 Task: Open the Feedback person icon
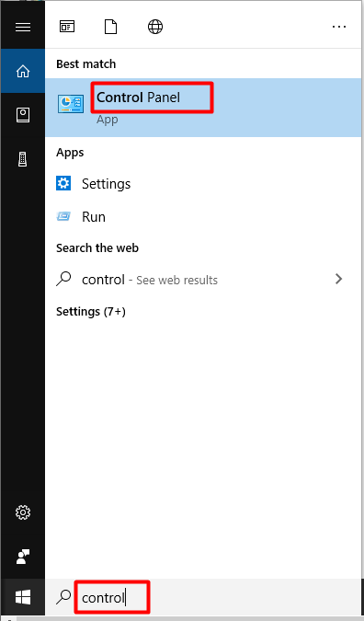23,557
